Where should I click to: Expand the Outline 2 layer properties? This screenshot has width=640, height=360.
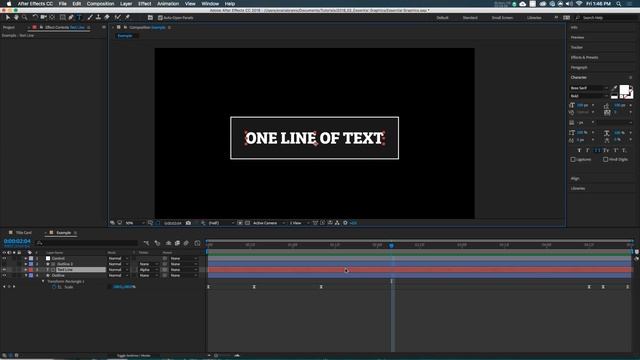coord(26,264)
